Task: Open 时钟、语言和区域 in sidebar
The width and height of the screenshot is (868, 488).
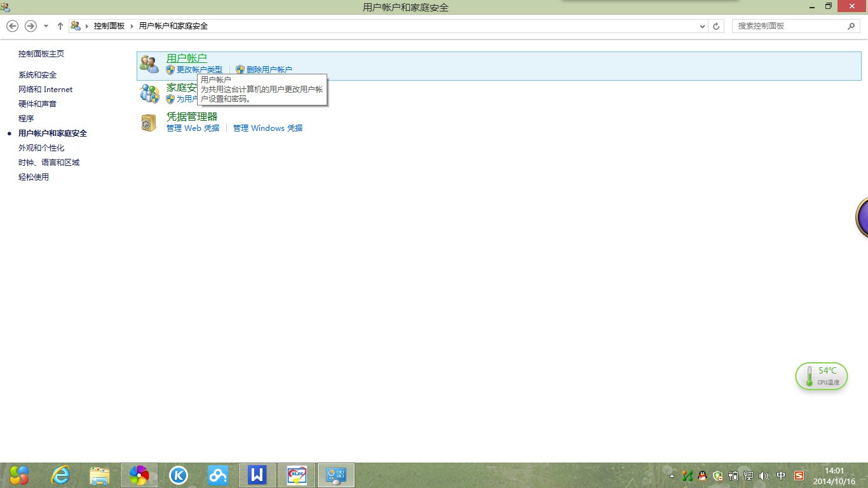Action: coord(49,163)
